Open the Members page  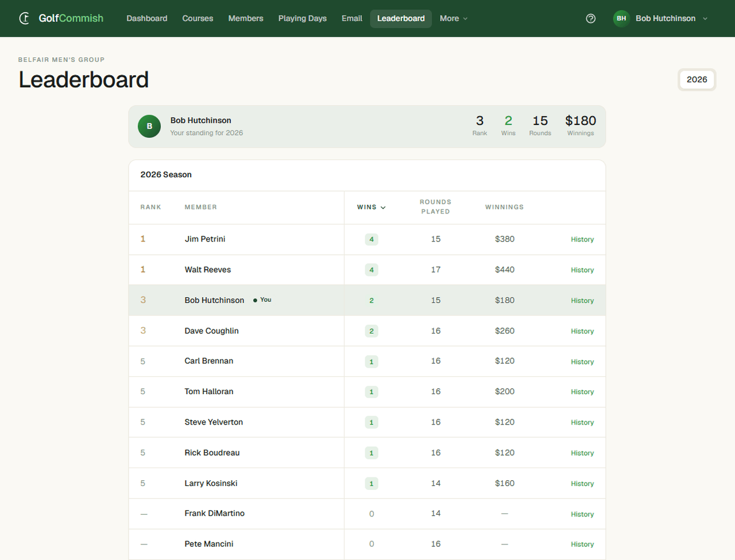click(246, 18)
